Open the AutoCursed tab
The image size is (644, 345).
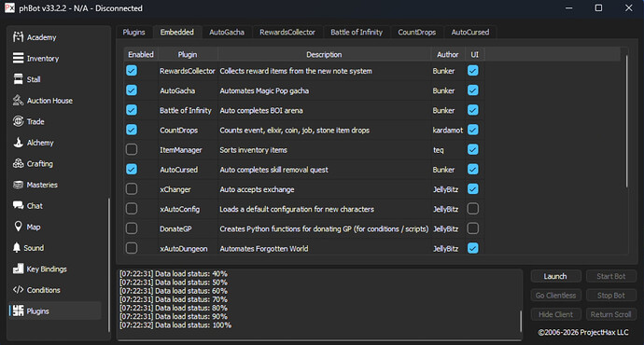pos(470,32)
